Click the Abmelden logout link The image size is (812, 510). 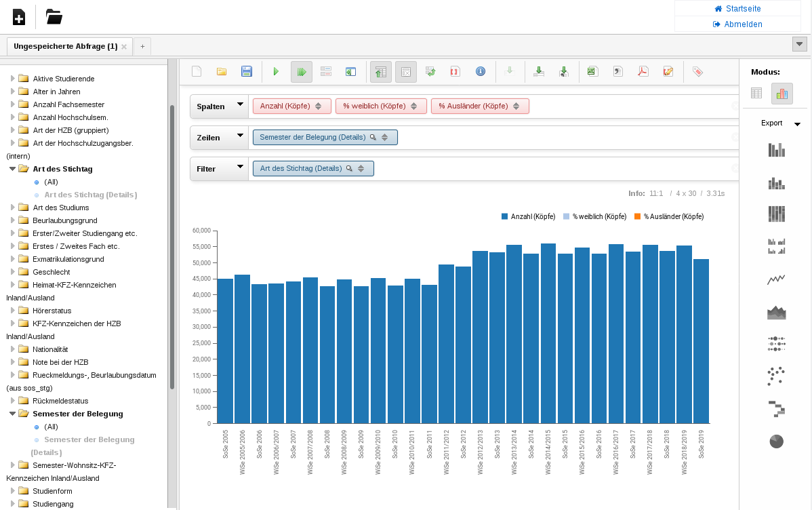coord(737,24)
